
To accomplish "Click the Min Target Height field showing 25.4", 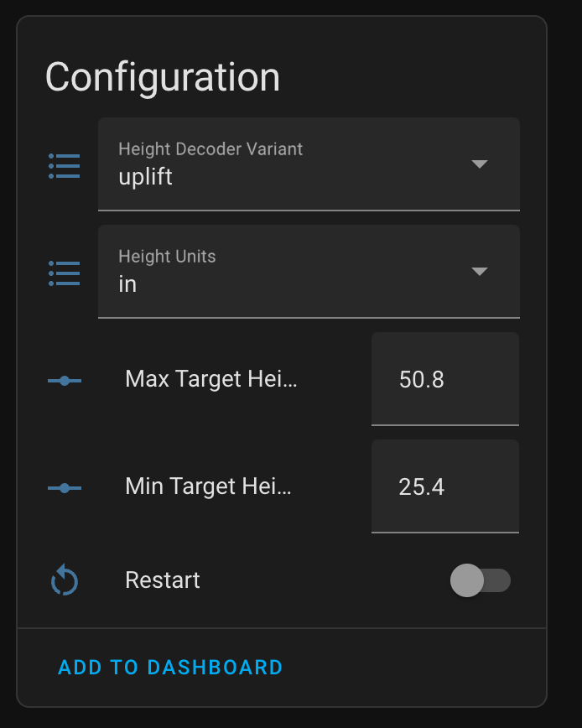I will point(445,486).
